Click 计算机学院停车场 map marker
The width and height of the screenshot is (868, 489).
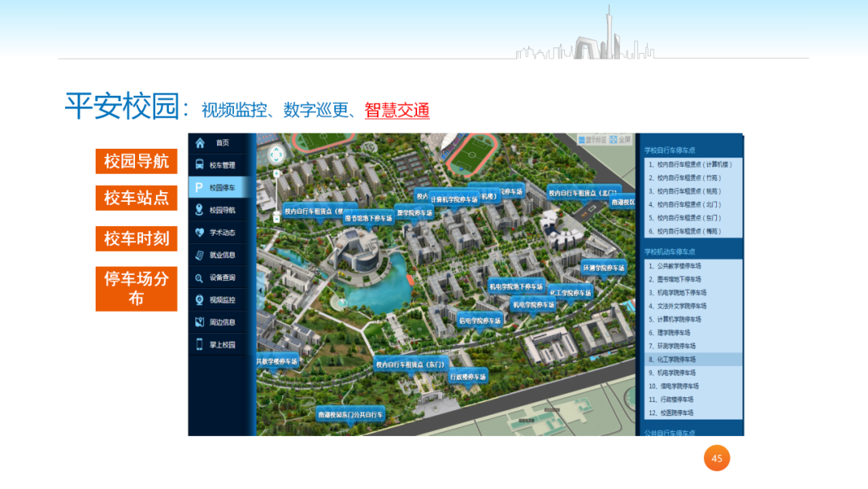(454, 199)
